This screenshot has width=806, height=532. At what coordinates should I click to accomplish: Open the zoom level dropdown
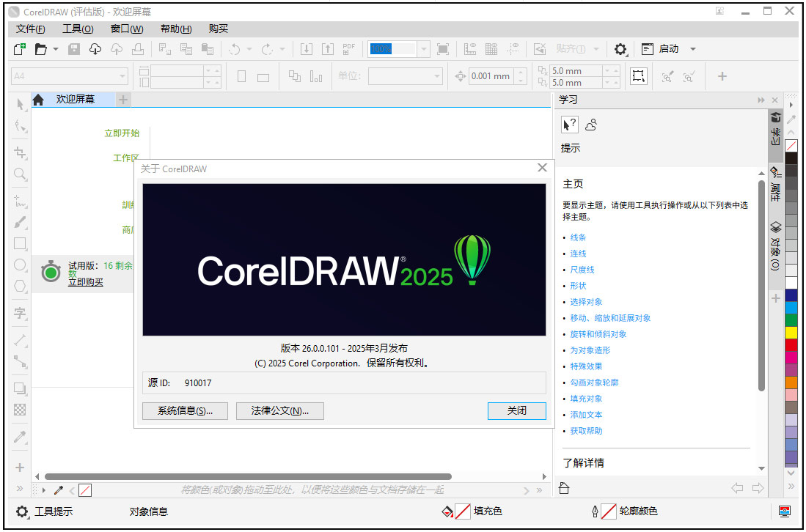[x=423, y=49]
